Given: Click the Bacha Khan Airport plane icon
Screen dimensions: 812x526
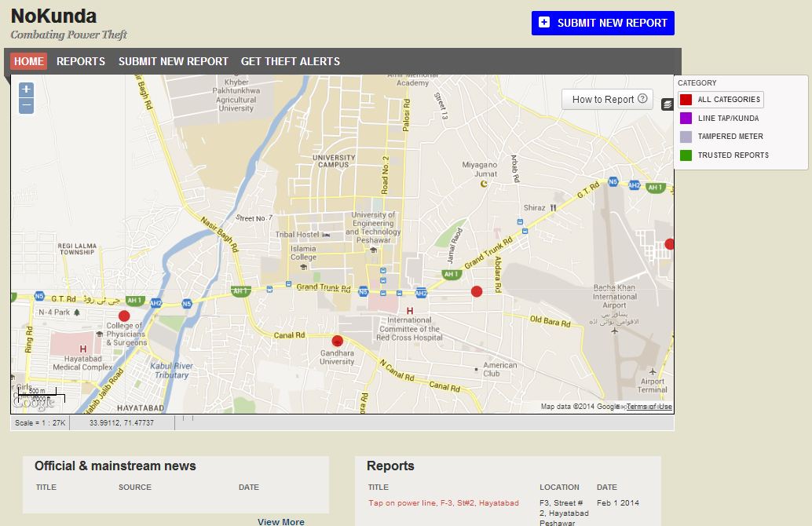Looking at the screenshot, I should (614, 331).
